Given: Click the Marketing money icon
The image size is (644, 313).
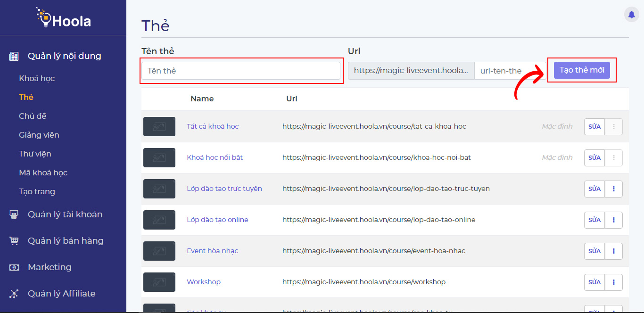Looking at the screenshot, I should (x=14, y=267).
